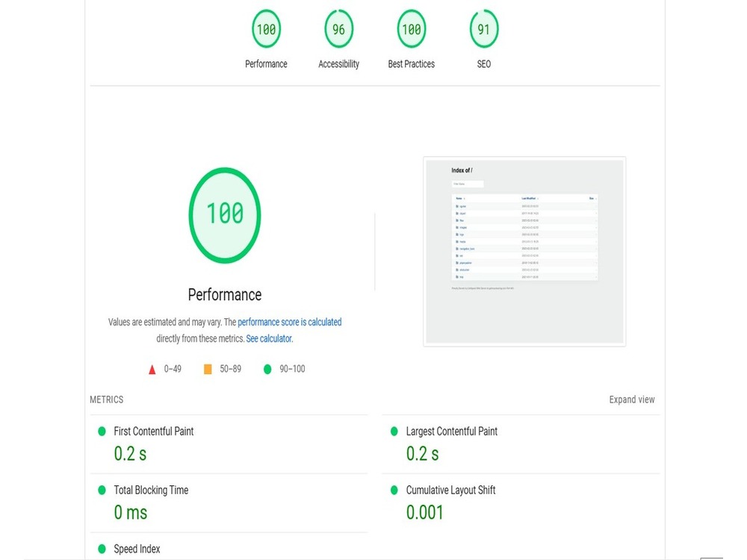Click the SEO label under gauge
Screen dimensions: 747x560
(484, 63)
